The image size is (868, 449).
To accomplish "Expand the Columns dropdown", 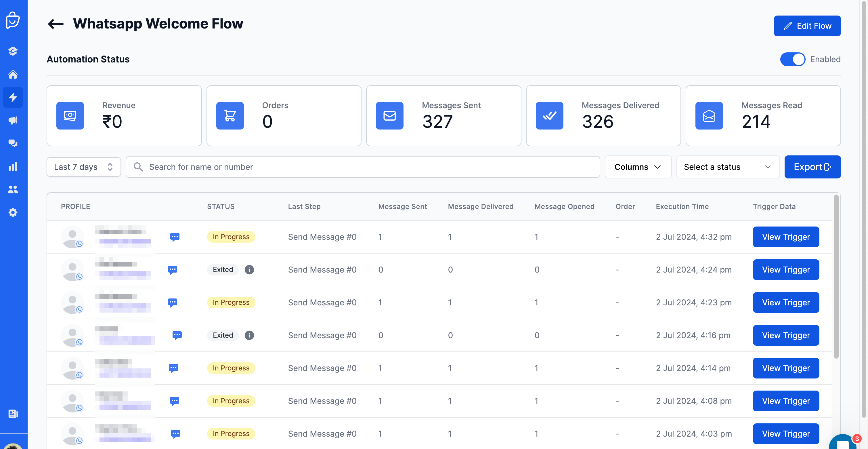I will coord(638,167).
